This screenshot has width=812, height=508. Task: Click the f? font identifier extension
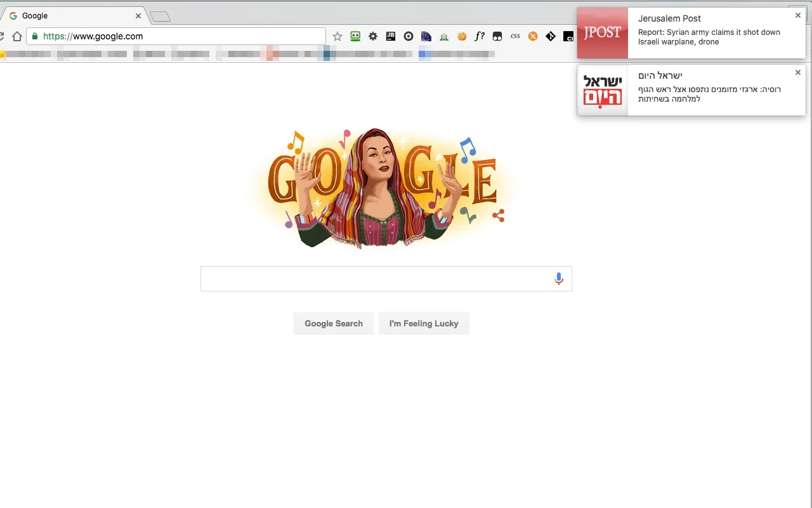tap(480, 37)
